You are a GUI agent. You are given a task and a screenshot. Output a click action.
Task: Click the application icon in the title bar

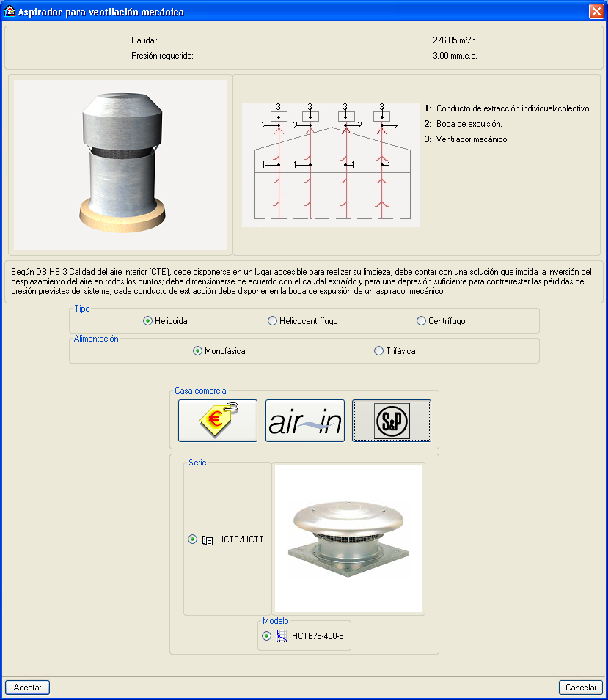click(9, 11)
